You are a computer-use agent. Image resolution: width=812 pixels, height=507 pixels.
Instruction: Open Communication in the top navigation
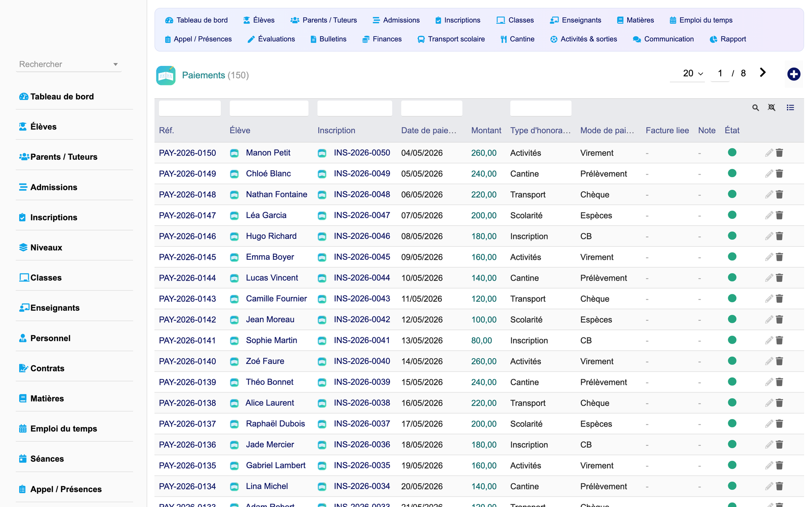663,39
